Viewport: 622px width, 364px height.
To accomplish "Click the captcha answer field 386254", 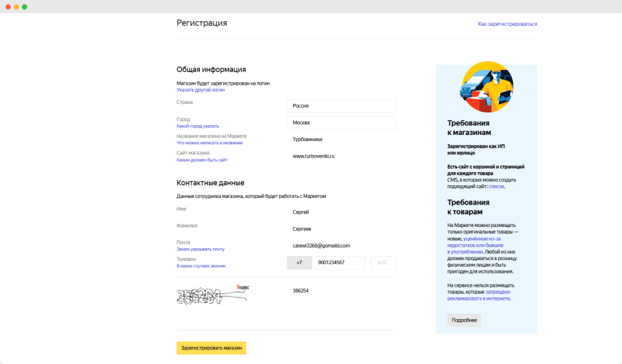I will click(x=341, y=291).
